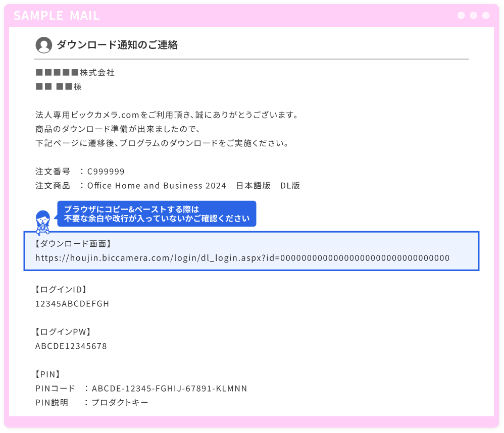Screen dimensions: 504x433
Task: Click the blue copy-and-paste warning tooltip
Action: 157,214
